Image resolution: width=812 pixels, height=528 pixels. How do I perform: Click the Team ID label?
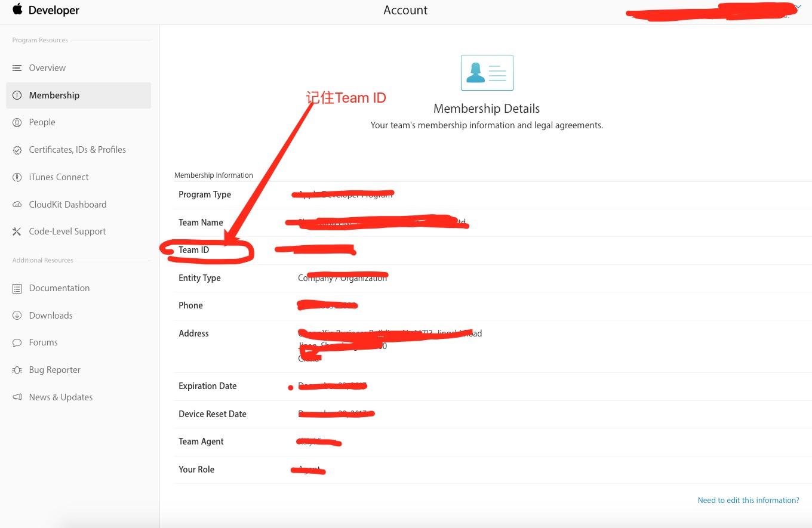coord(194,250)
